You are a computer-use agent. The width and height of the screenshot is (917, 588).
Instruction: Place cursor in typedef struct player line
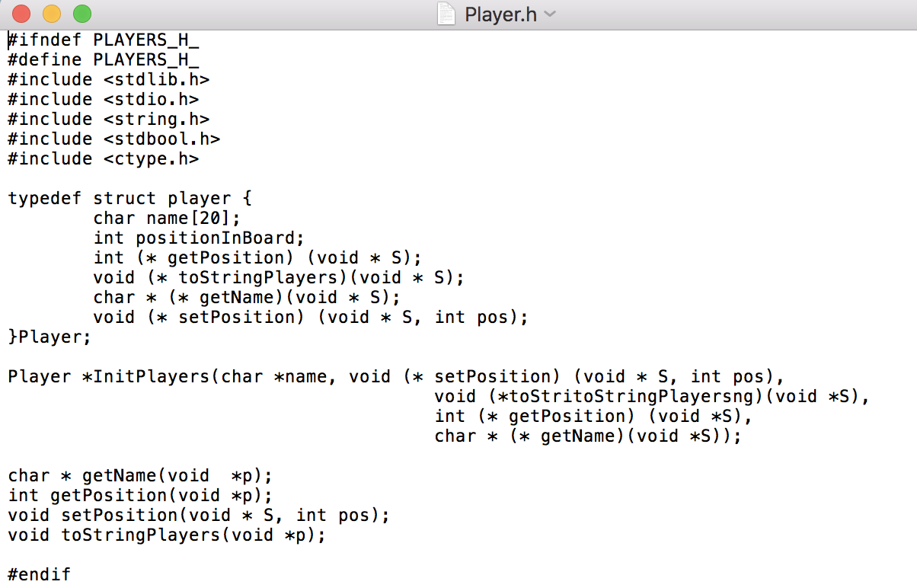(x=130, y=199)
